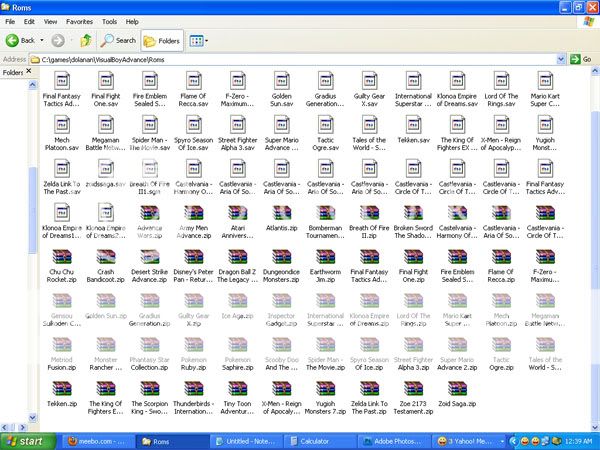Select Mech Platoon.sav file
This screenshot has width=600, height=450.
tap(62, 133)
